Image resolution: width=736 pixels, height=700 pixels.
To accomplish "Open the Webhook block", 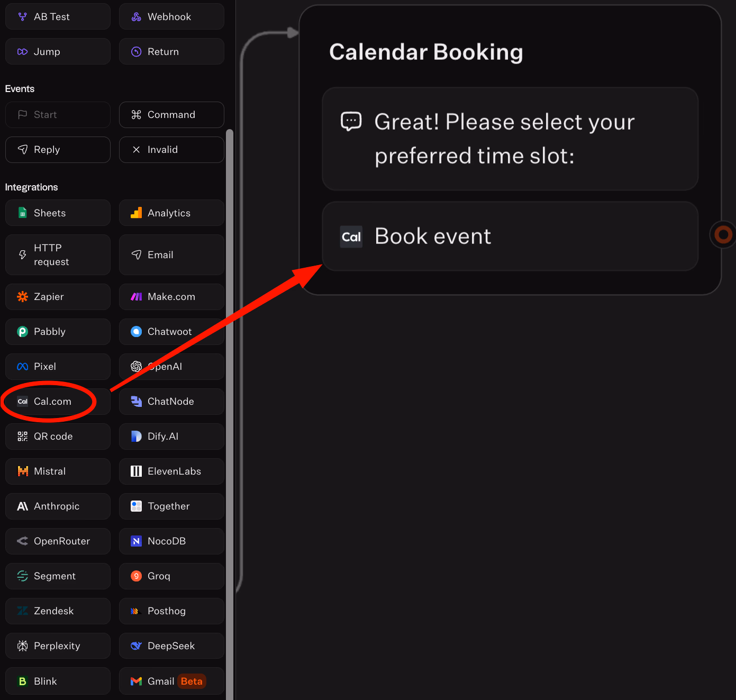I will click(x=171, y=16).
